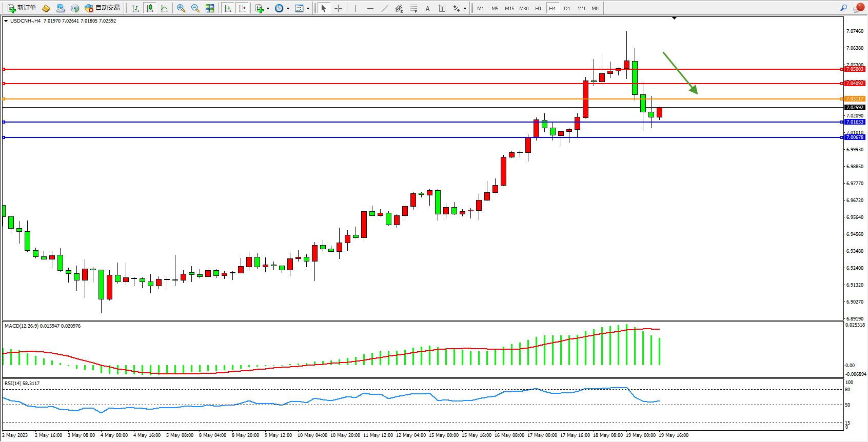This screenshot has height=442, width=868.
Task: Tile chart windows using the grid icon
Action: (210, 8)
